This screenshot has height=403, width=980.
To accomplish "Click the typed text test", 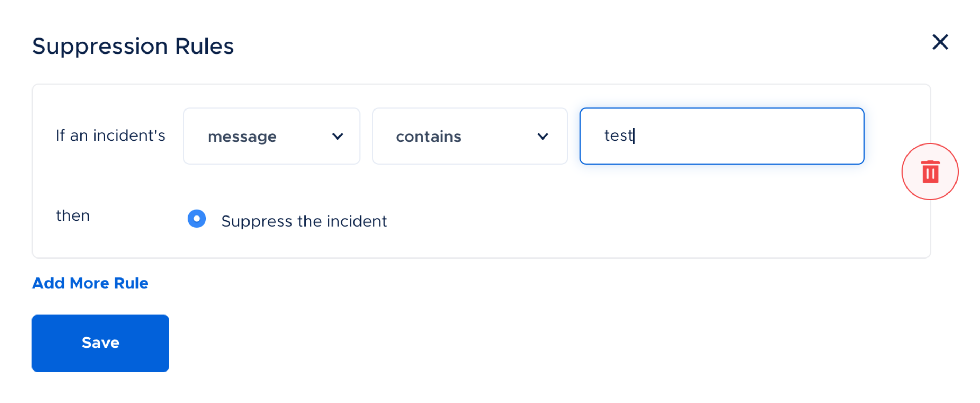I will point(618,136).
